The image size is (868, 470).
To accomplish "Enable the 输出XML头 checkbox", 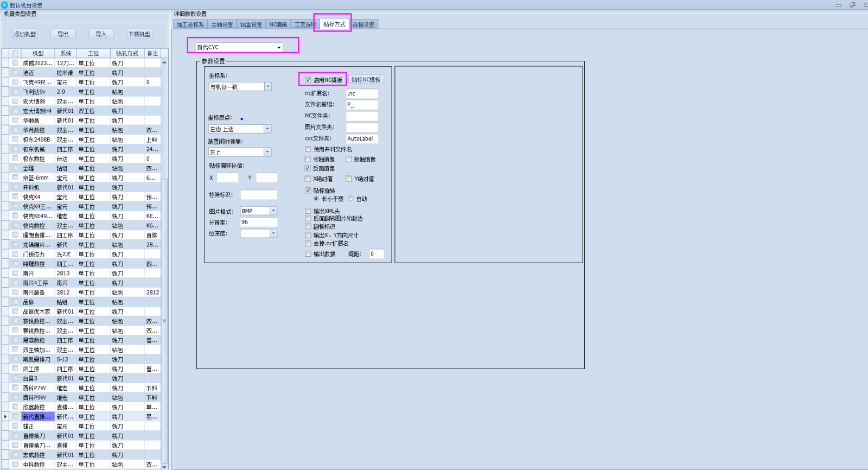I will 308,211.
